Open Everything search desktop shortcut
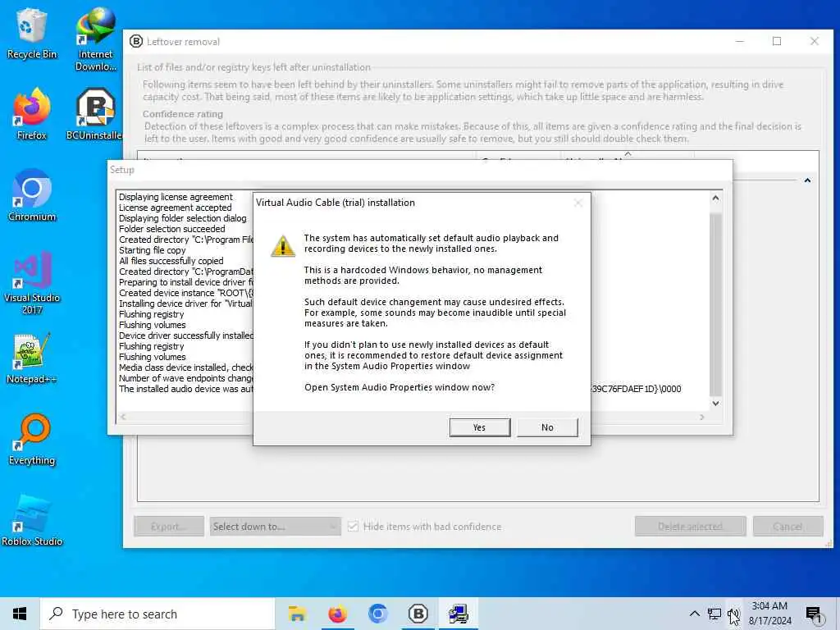Screen dimensions: 840x630 tap(32, 440)
